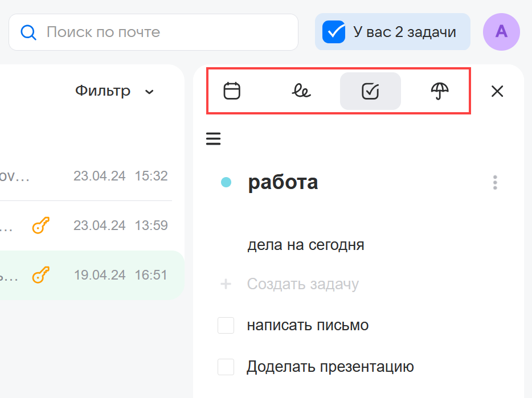This screenshot has height=398, width=532.
Task: Click the blue color dot beside работа
Action: 226,182
